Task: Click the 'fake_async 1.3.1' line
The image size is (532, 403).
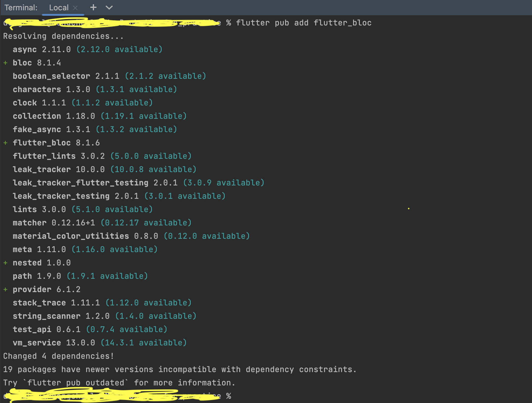Action: coord(95,129)
